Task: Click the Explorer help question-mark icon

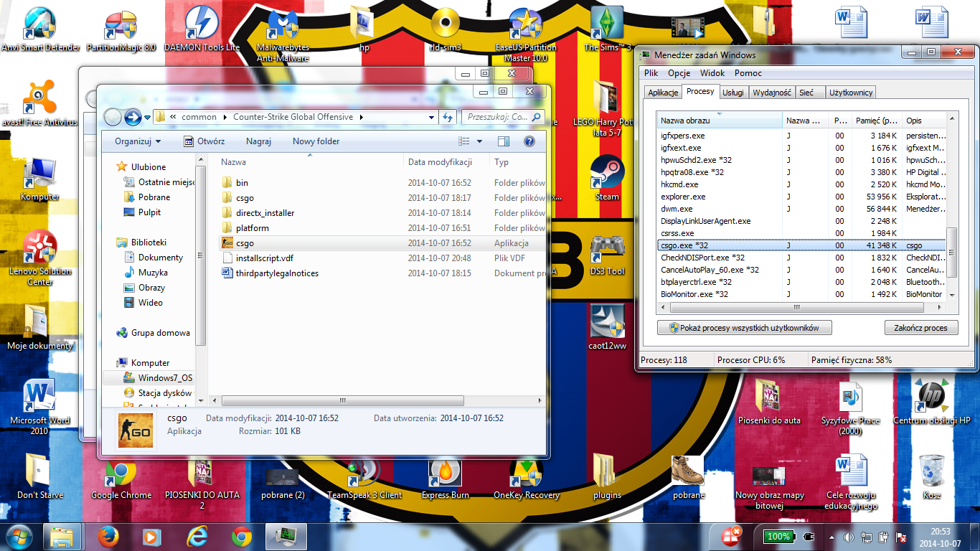Action: (529, 141)
